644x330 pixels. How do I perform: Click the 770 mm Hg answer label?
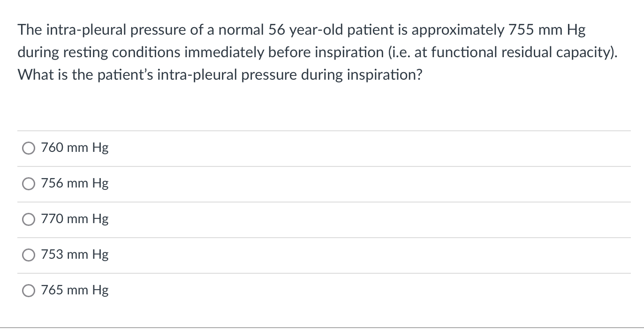[74, 219]
